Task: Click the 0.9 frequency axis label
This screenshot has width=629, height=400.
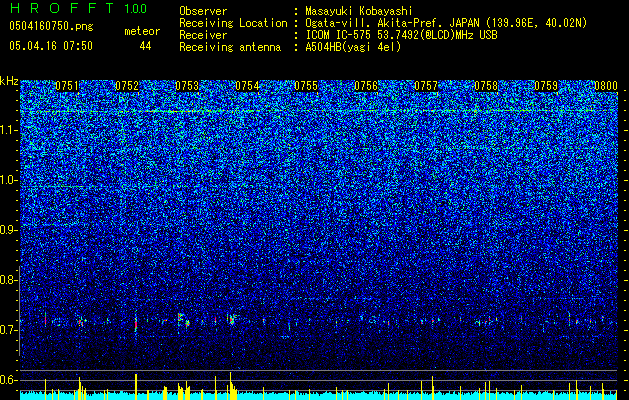Action: pos(9,230)
